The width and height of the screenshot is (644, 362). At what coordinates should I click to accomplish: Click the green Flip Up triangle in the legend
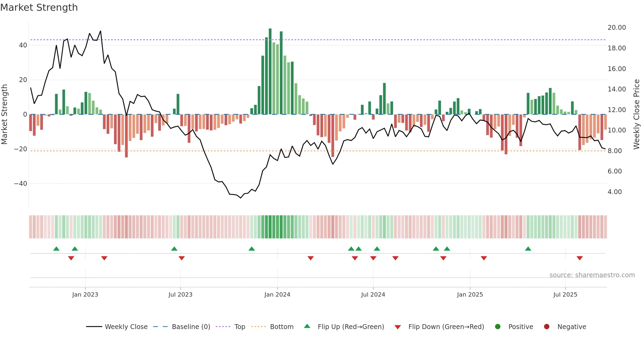(307, 326)
